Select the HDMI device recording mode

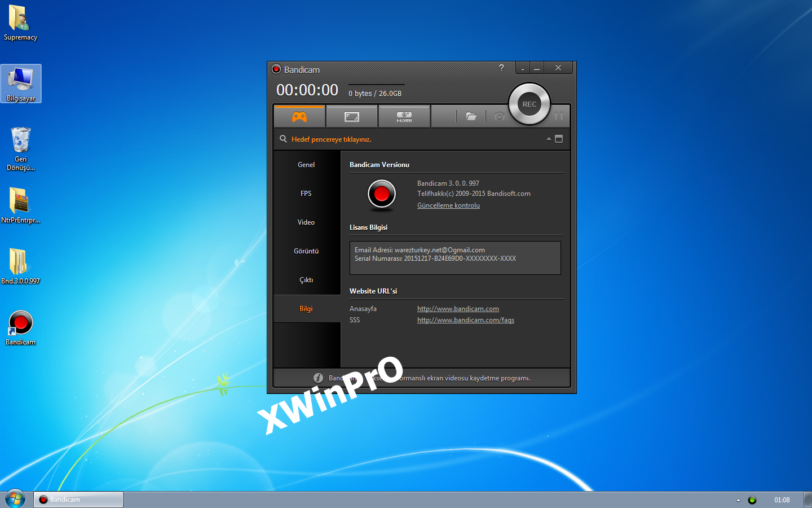(x=404, y=117)
